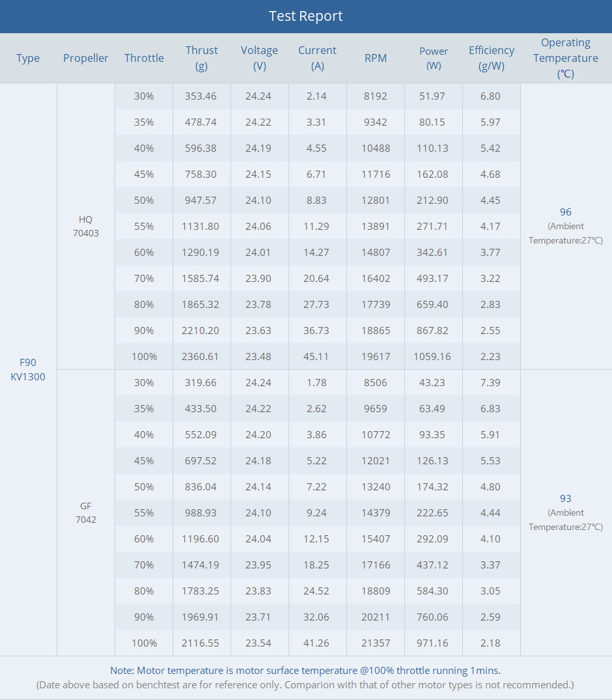Click the 1059.16 power value
Screen dimensions: 612x700
pyautogui.click(x=432, y=356)
